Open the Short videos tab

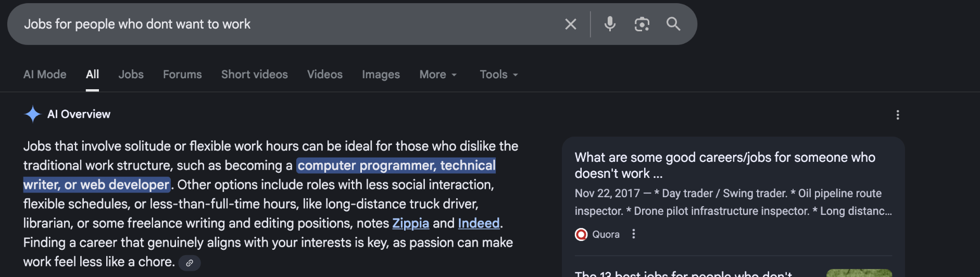255,75
